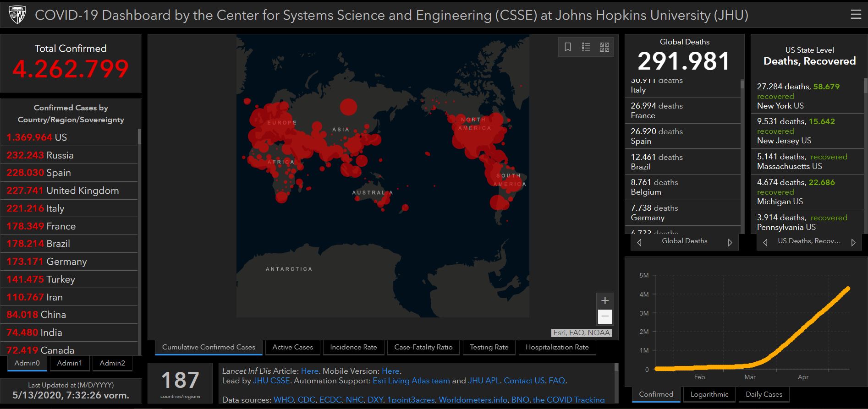
Task: Open the JHU CSSE link
Action: [x=271, y=381]
